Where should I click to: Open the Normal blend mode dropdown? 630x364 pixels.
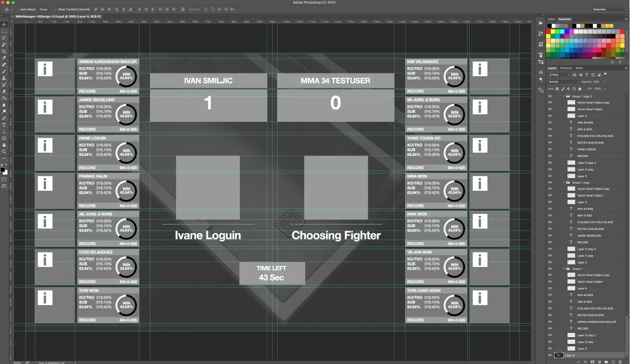564,82
